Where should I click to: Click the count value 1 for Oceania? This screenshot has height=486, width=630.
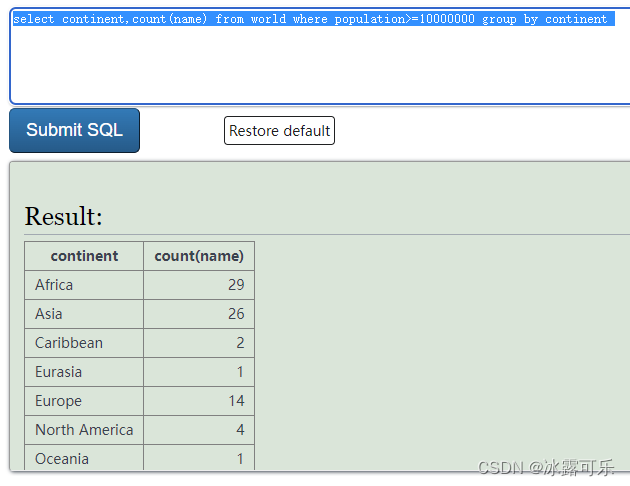(x=199, y=457)
